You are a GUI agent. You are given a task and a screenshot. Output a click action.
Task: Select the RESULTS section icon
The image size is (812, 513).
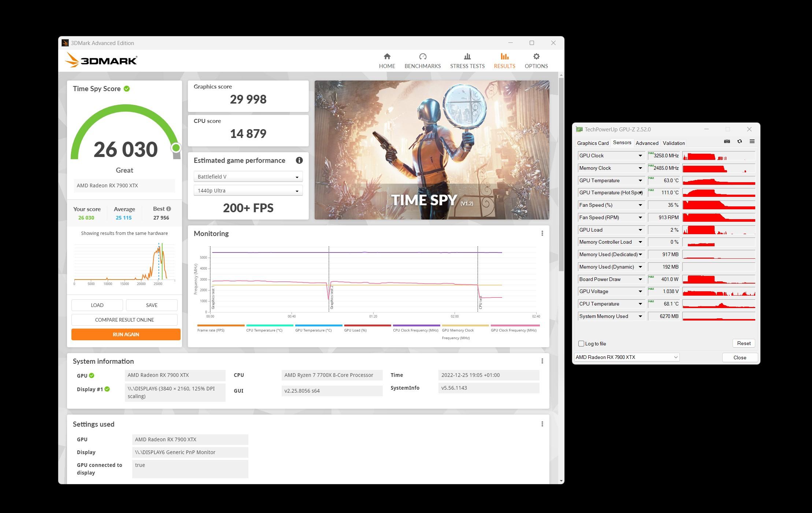504,56
